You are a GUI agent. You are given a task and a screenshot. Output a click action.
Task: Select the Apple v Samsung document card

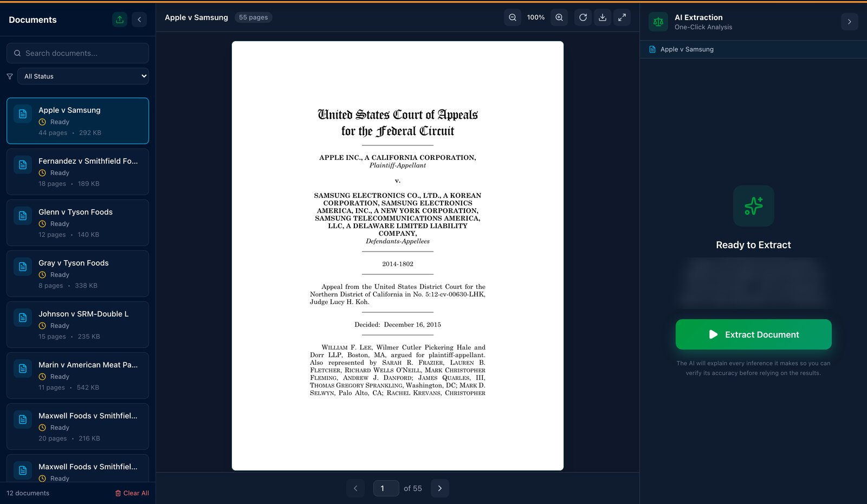click(x=77, y=121)
